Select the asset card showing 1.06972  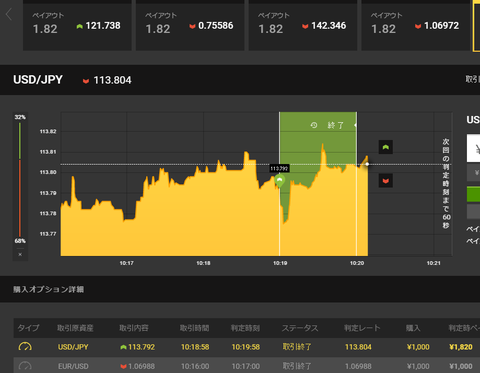coord(416,26)
